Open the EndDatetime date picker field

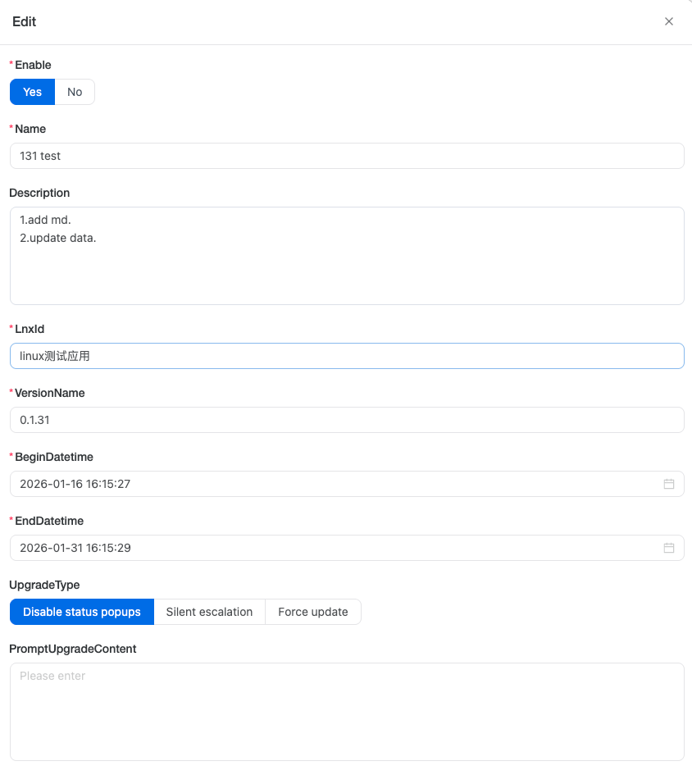coord(328,548)
